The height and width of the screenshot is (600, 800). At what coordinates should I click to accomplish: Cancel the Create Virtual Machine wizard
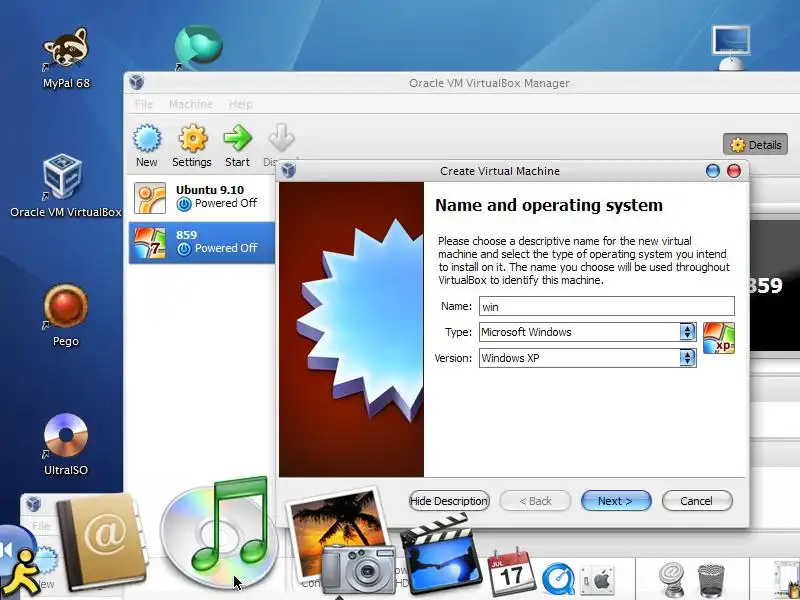pos(697,501)
